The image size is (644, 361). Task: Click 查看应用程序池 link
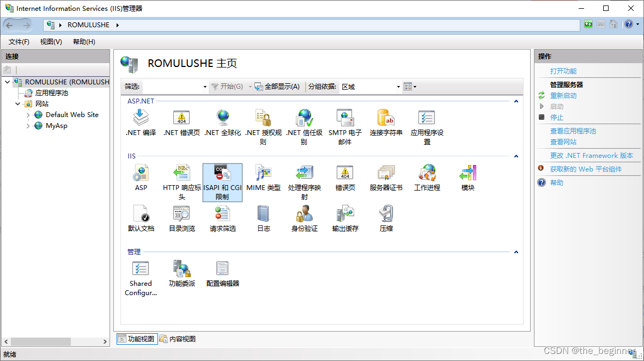(573, 131)
